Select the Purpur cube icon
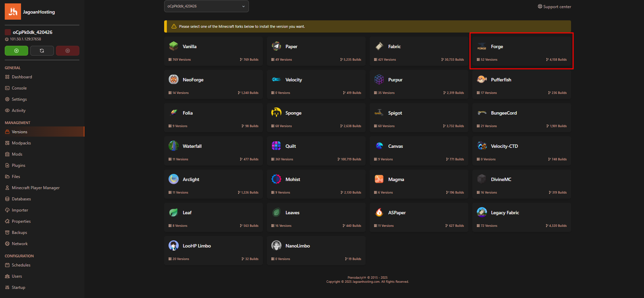Screen dimensions: 644x298 [379, 79]
